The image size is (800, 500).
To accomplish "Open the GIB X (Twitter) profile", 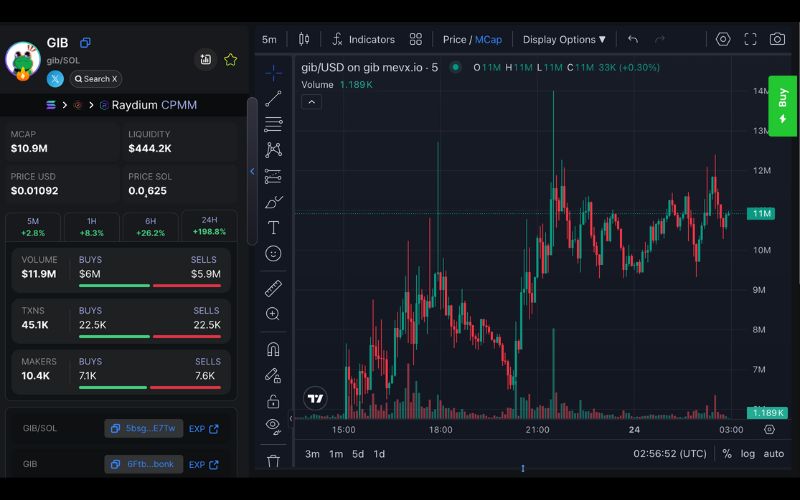I will tap(55, 79).
